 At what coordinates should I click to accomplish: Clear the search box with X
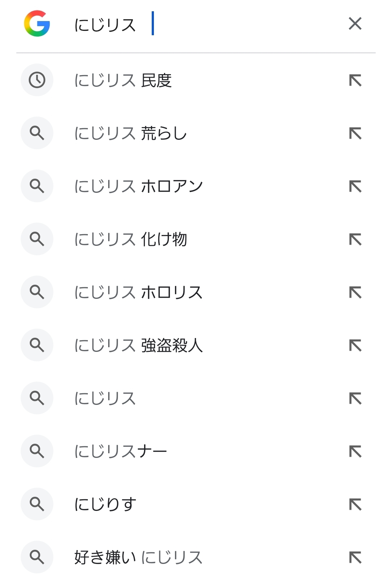coord(355,24)
